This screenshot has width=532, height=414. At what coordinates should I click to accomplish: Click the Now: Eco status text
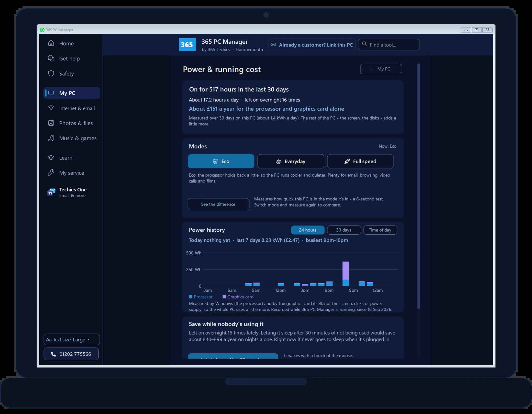(387, 146)
